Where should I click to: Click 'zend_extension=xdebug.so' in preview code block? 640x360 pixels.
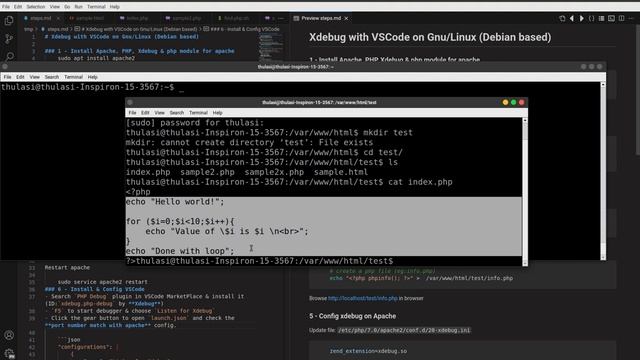(x=368, y=351)
